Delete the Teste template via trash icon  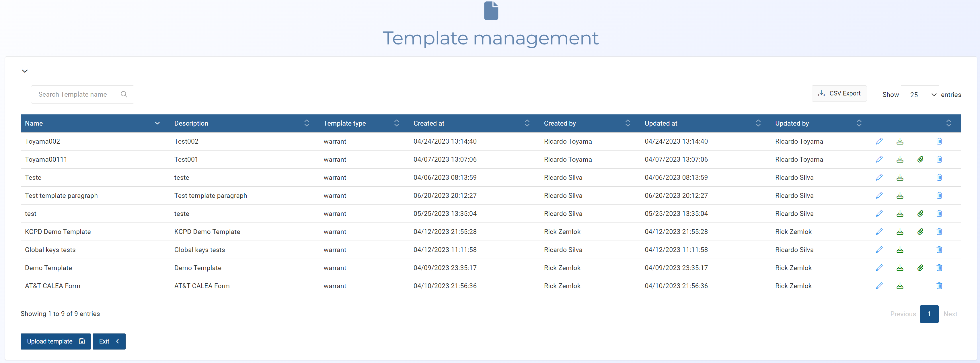pos(939,177)
